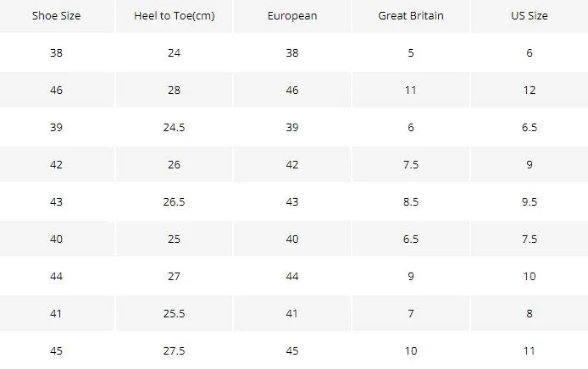Viewport: 588px width, 369px height.
Task: Click Great Britain size 6.5 cell
Action: click(411, 239)
